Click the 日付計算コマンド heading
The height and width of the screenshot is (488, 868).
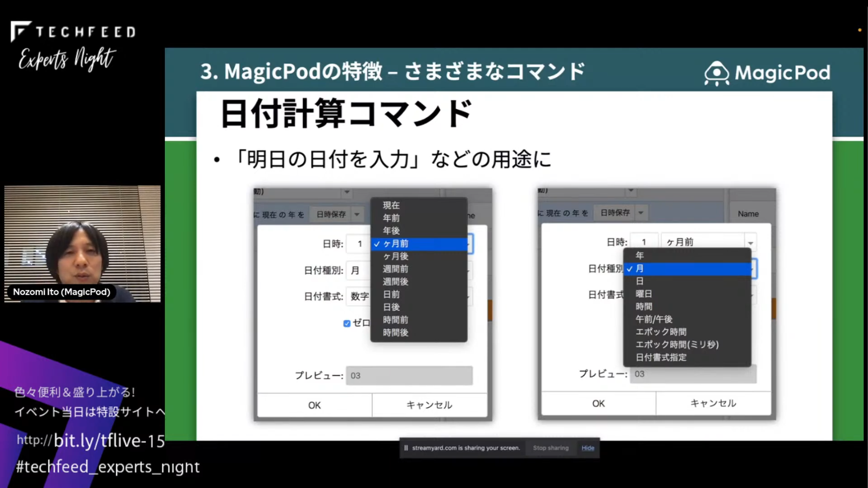coord(346,113)
